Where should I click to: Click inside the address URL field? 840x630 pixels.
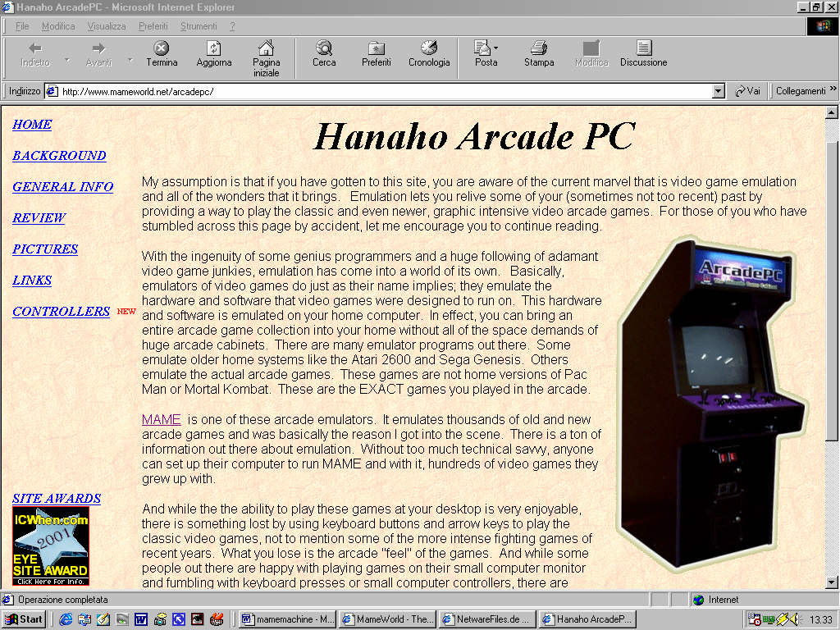pyautogui.click(x=386, y=92)
